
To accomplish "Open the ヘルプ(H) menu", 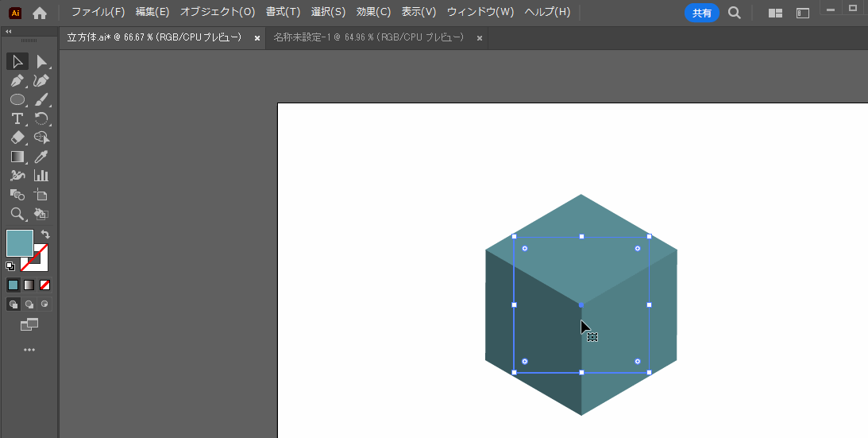I will 547,12.
